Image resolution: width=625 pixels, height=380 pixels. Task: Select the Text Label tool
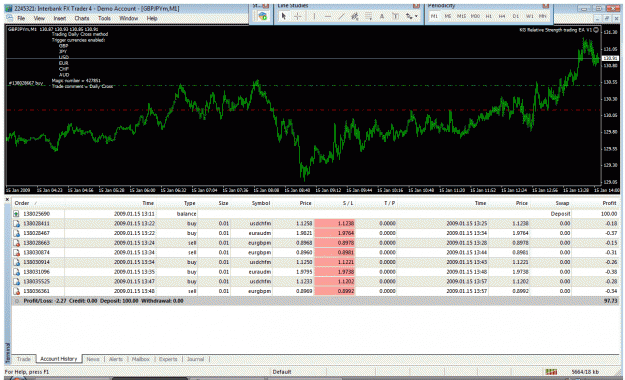[395, 16]
